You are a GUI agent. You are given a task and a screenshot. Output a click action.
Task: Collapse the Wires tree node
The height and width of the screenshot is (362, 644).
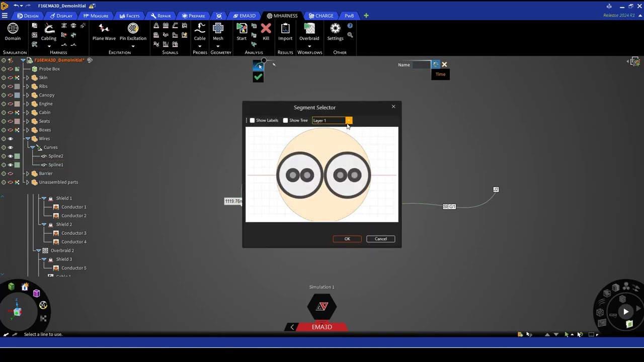click(28, 139)
